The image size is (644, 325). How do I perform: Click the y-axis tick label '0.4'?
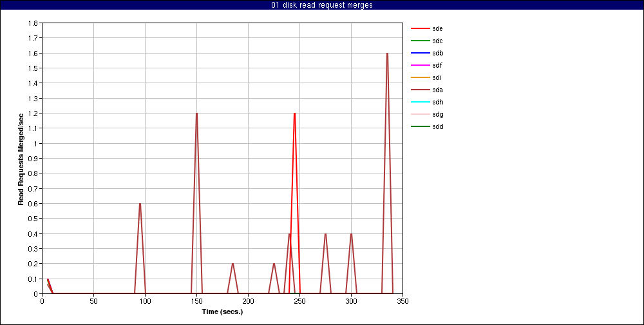(33, 233)
